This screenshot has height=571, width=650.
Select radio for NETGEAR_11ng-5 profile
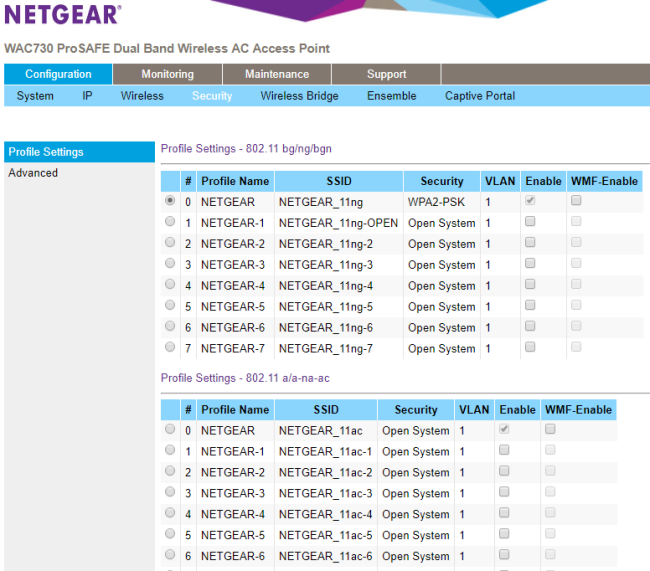point(170,305)
